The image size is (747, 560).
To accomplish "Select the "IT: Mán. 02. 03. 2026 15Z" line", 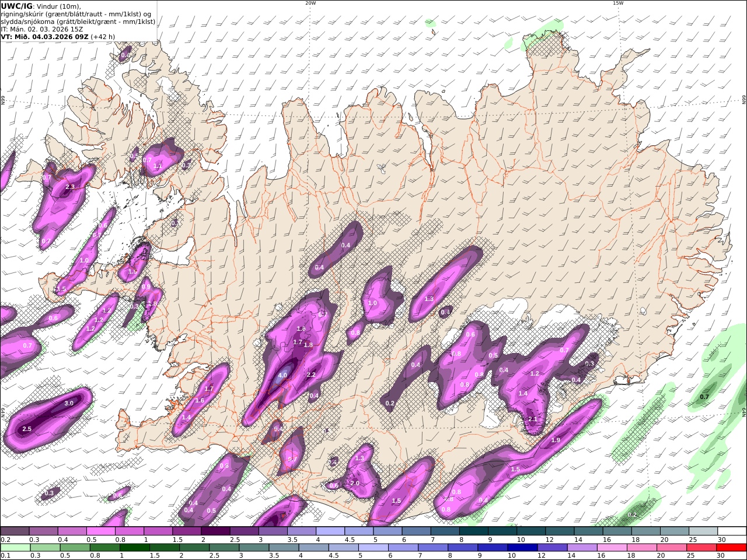I will pyautogui.click(x=42, y=29).
